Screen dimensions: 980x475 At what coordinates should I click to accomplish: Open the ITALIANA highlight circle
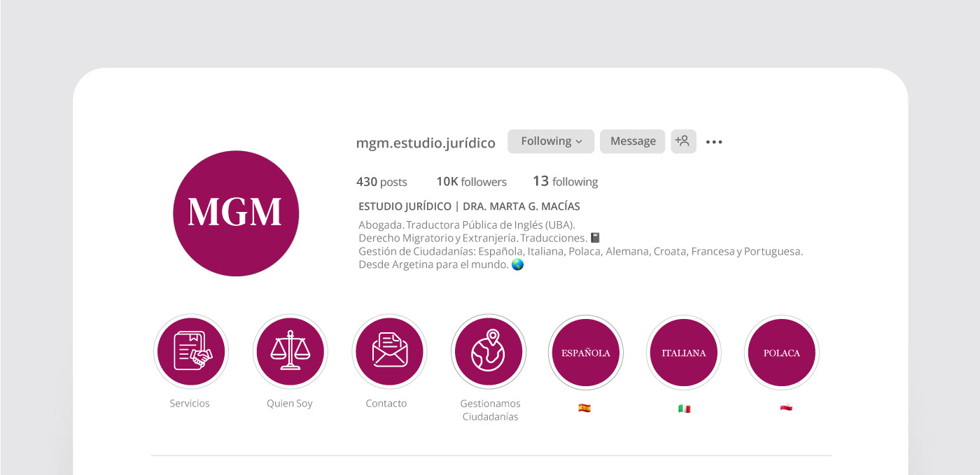(x=684, y=353)
